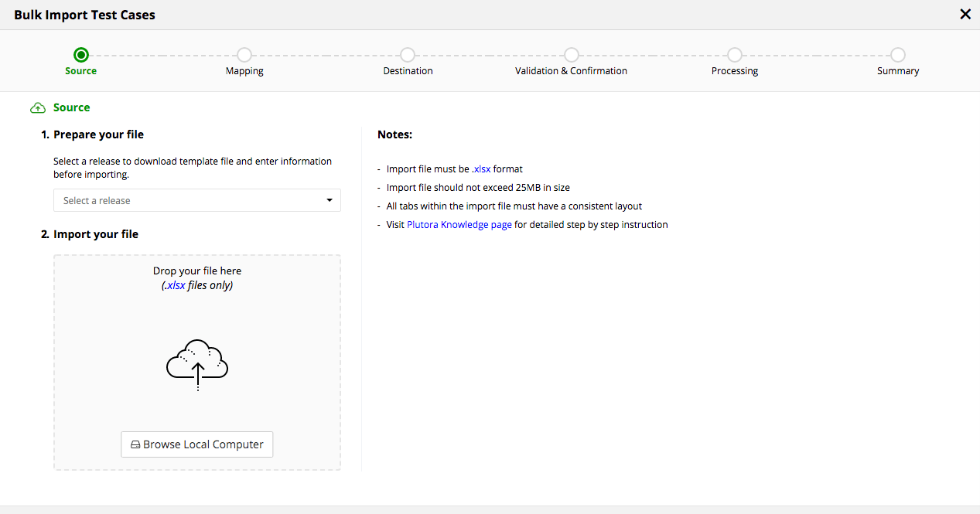Click the Browse Local Computer button
This screenshot has height=514, width=980.
(x=197, y=444)
